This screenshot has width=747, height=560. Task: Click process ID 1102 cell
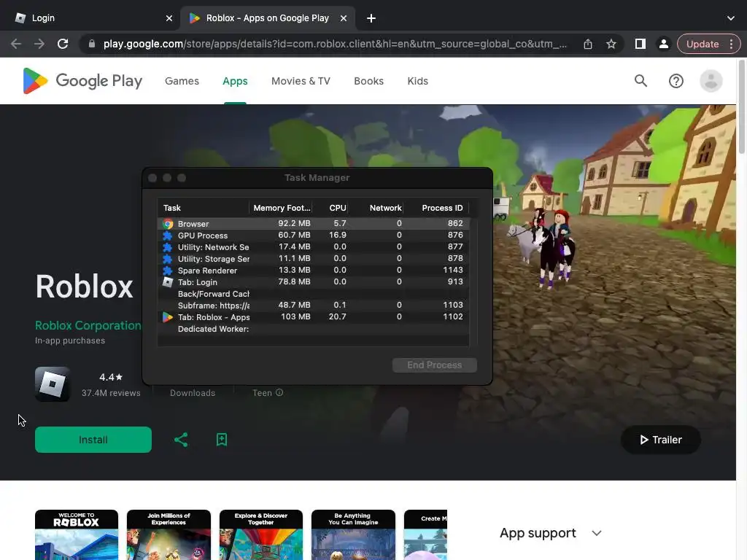click(452, 316)
